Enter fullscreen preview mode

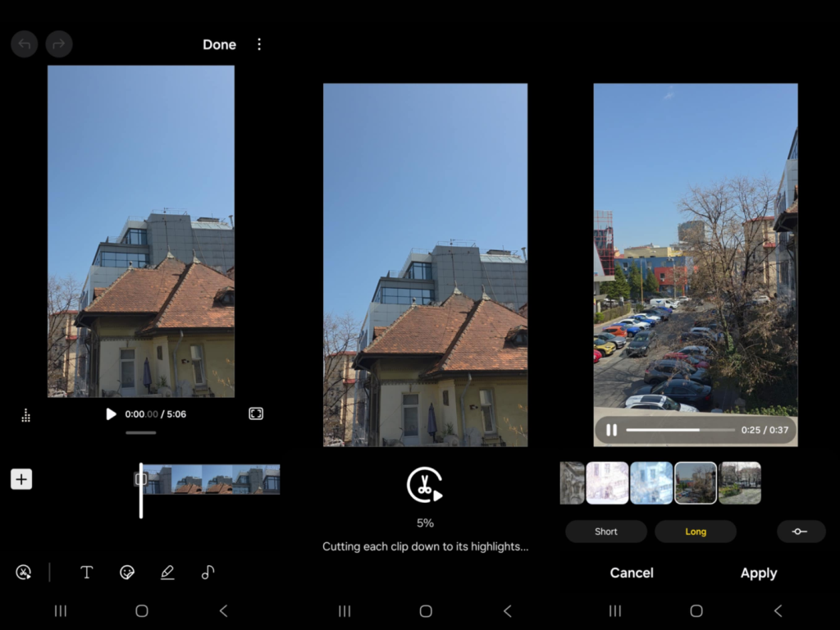[x=256, y=414]
